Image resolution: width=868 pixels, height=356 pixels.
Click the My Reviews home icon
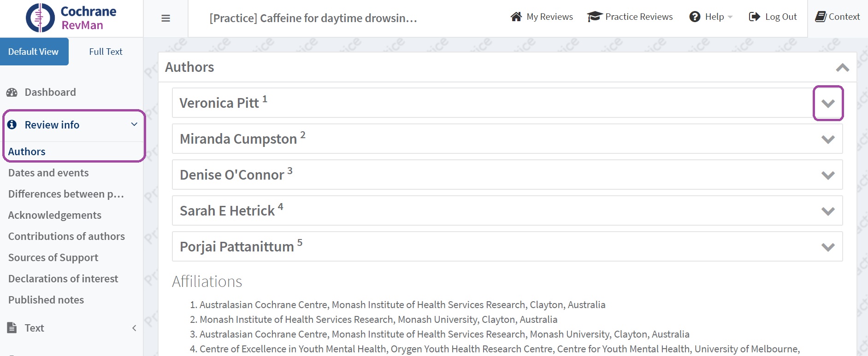(516, 17)
